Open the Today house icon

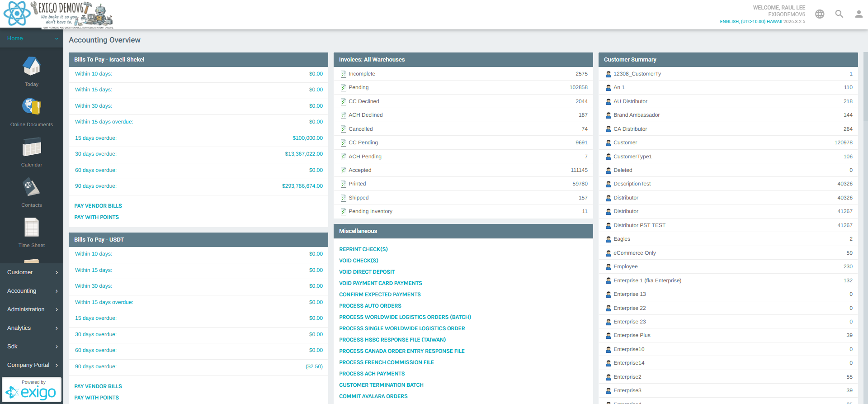pos(32,66)
